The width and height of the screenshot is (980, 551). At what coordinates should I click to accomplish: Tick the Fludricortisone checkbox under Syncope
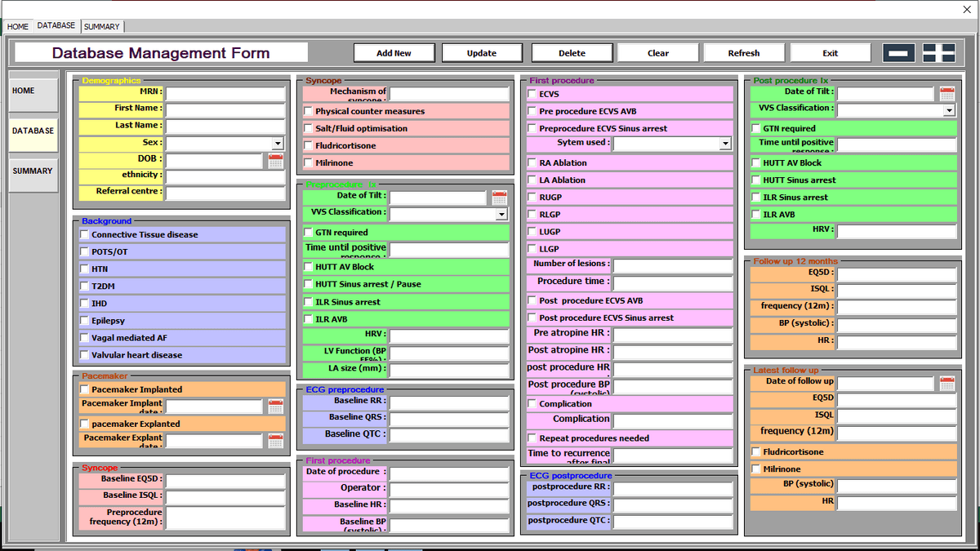pos(309,146)
